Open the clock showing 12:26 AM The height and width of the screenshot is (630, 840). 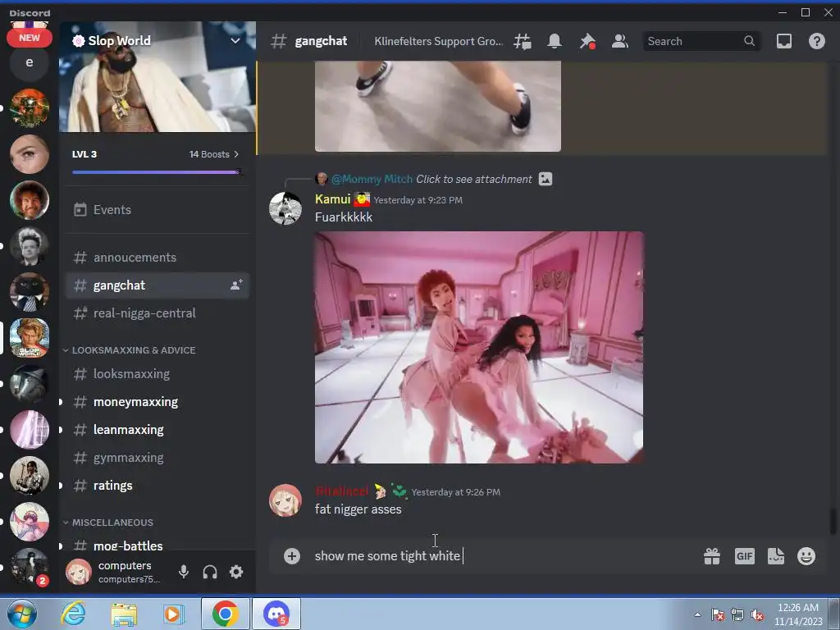798,614
